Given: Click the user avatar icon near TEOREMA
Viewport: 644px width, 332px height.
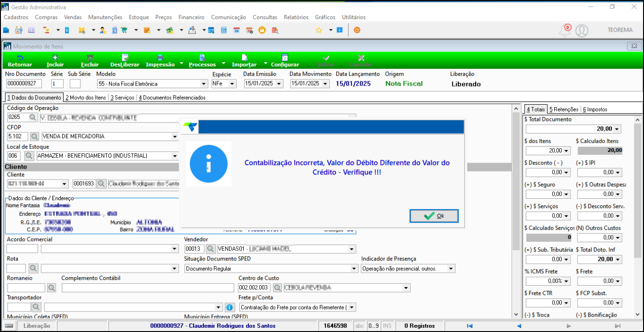Looking at the screenshot, I should pyautogui.click(x=582, y=30).
